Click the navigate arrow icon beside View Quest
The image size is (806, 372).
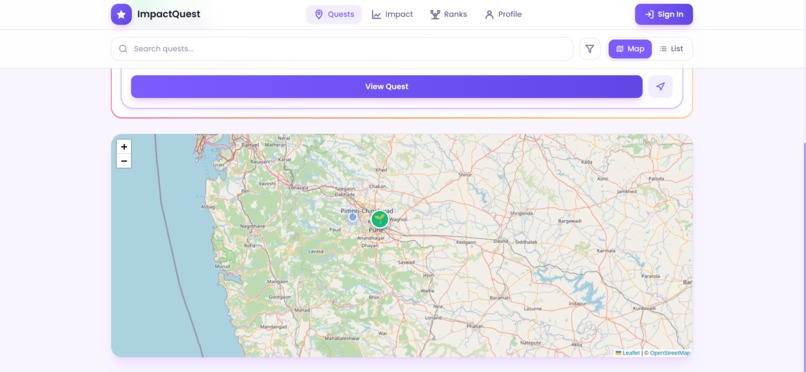(660, 86)
